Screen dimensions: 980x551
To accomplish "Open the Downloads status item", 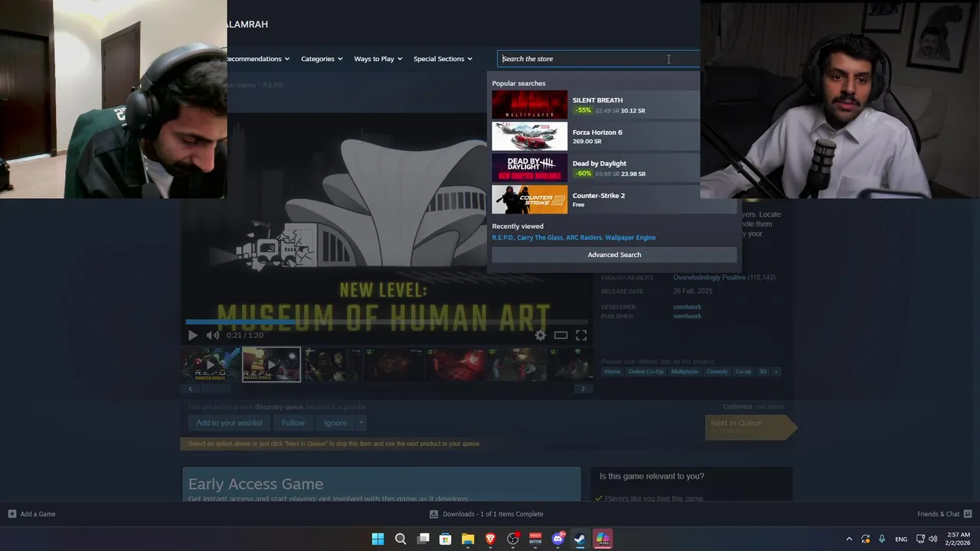I will click(x=487, y=514).
